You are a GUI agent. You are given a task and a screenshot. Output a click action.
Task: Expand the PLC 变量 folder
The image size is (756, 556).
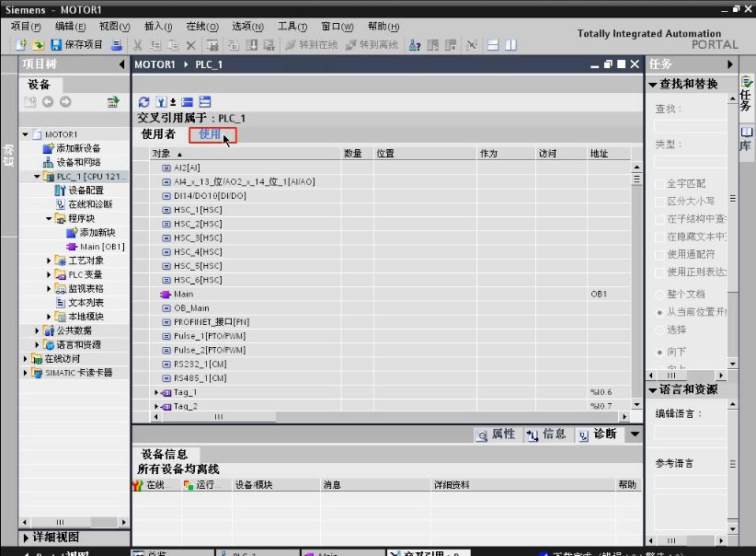49,274
